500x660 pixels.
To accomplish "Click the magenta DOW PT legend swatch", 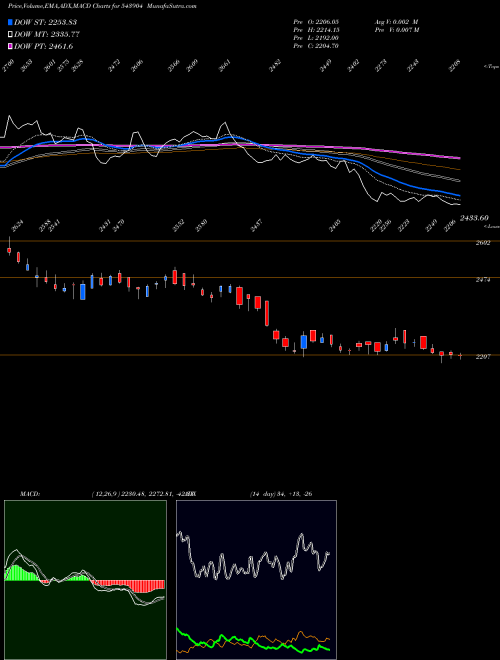I will pyautogui.click(x=10, y=46).
